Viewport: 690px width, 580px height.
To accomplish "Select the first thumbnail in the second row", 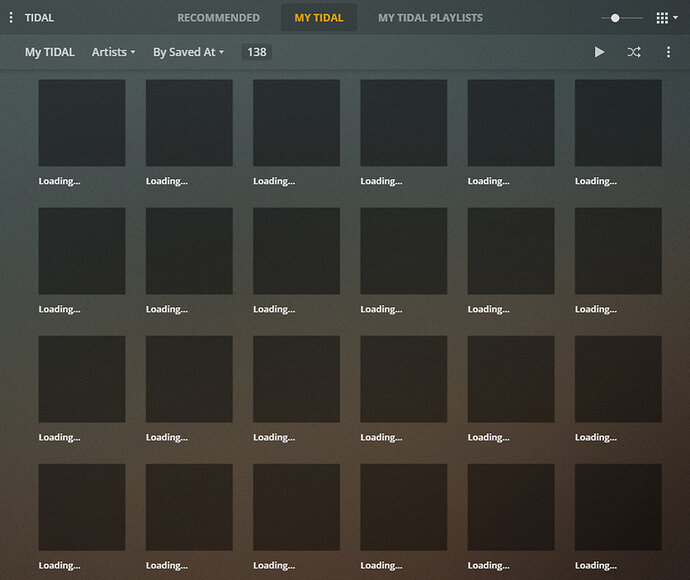I will tap(82, 251).
